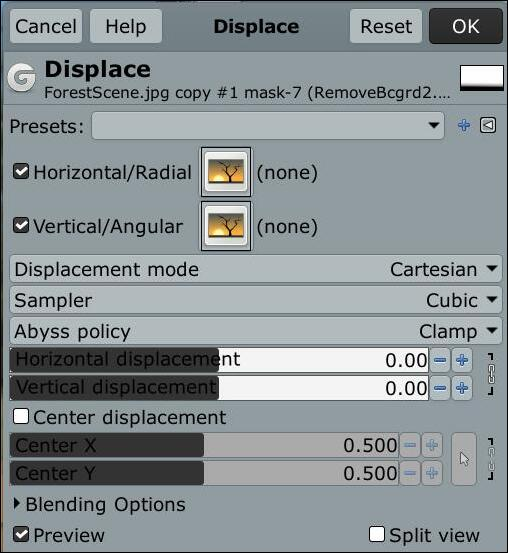
Task: Enable the Center displacement checkbox
Action: (x=21, y=417)
